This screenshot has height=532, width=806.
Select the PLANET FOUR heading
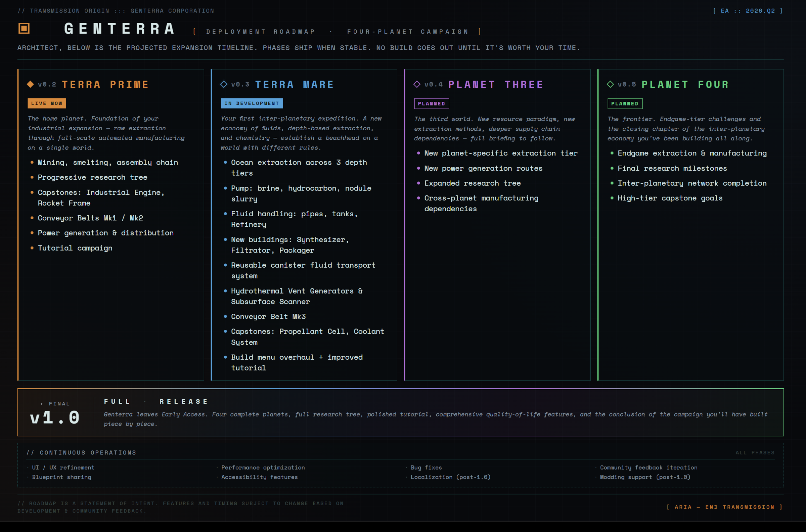[685, 85]
